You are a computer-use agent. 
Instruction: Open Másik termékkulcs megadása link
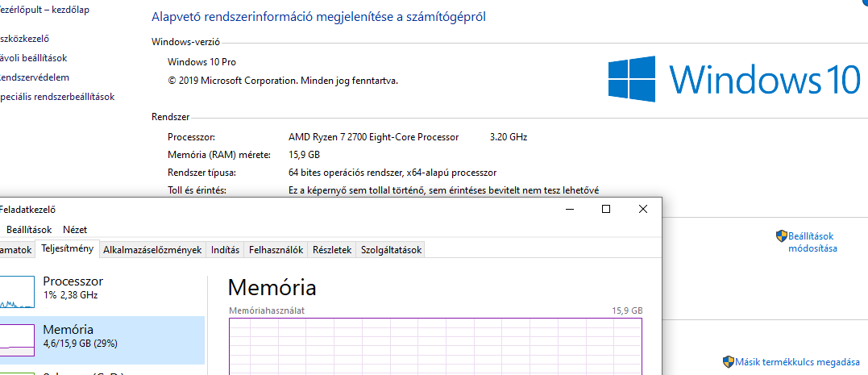coord(797,363)
